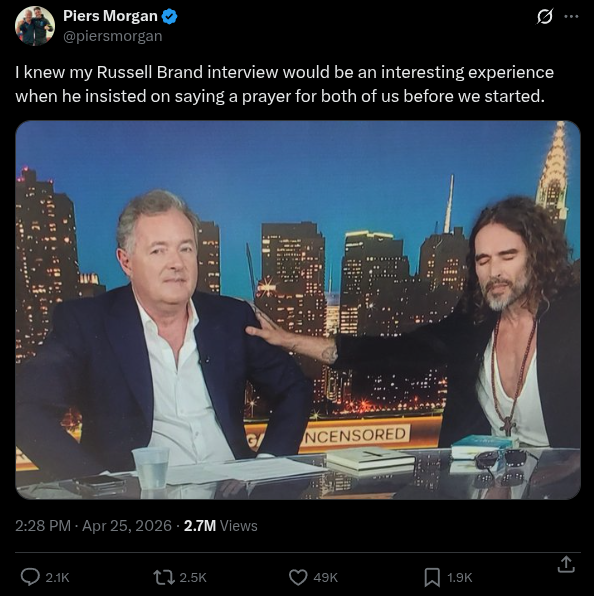Select the tweet text about Russell Brand
This screenshot has height=596, width=594.
pyautogui.click(x=284, y=84)
